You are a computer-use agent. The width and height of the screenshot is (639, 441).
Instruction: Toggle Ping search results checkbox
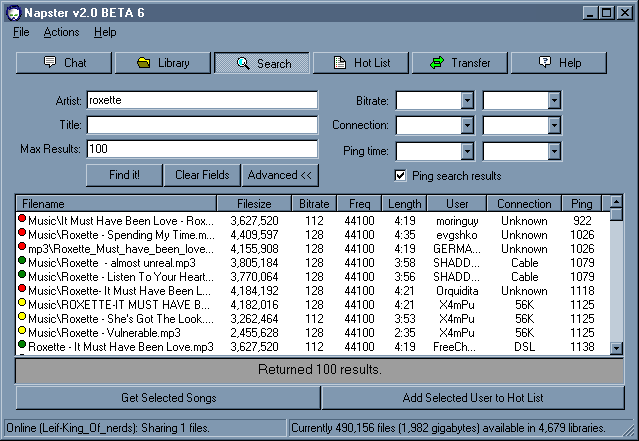point(401,175)
